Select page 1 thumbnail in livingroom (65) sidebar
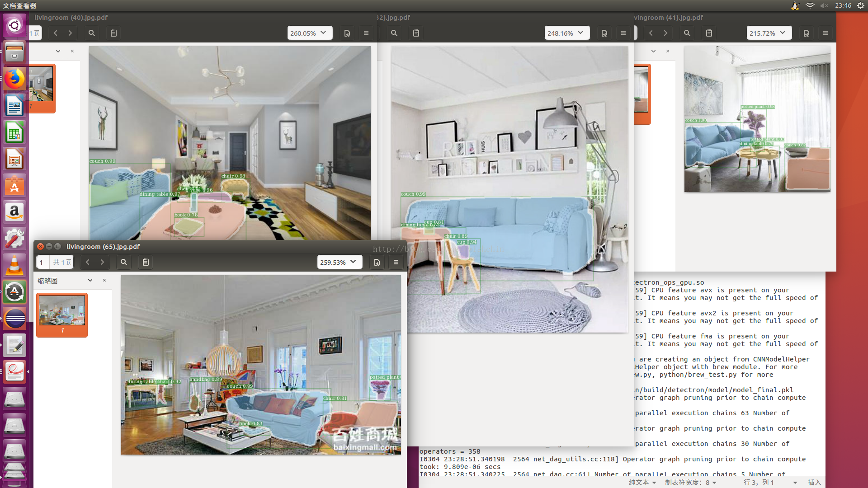 [x=62, y=315]
